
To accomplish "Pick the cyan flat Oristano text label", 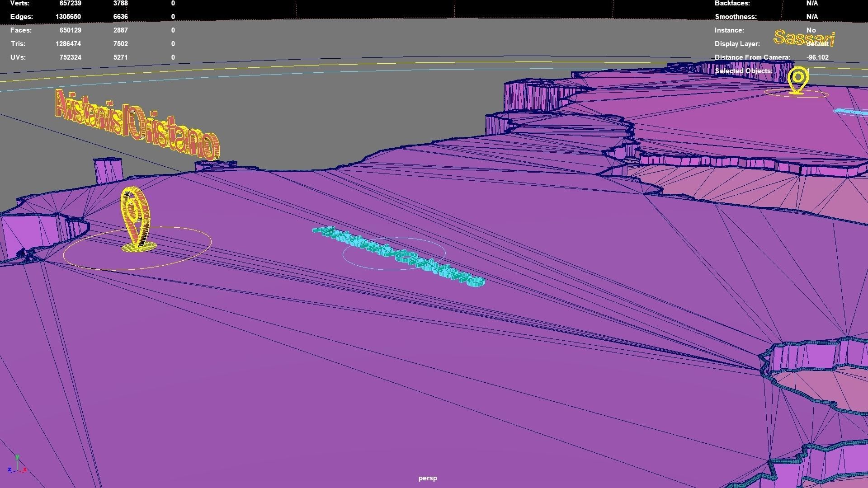I will tap(398, 256).
